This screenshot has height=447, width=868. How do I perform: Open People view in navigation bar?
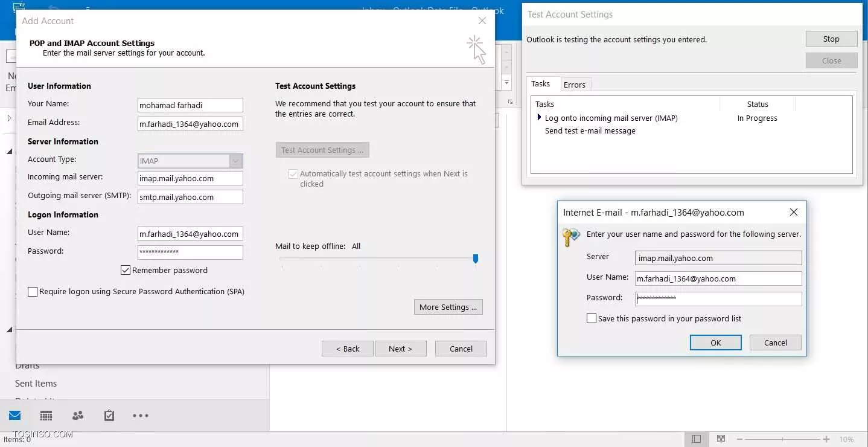(78, 416)
